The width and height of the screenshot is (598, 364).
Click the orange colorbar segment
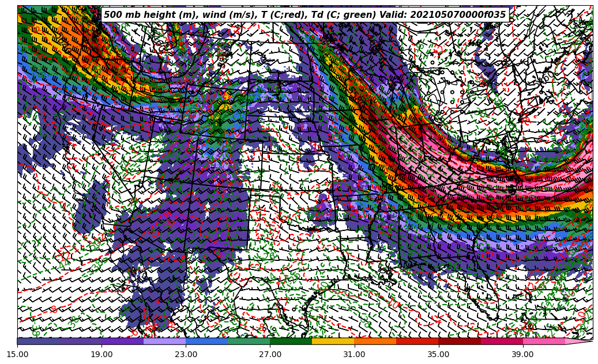[375, 341]
